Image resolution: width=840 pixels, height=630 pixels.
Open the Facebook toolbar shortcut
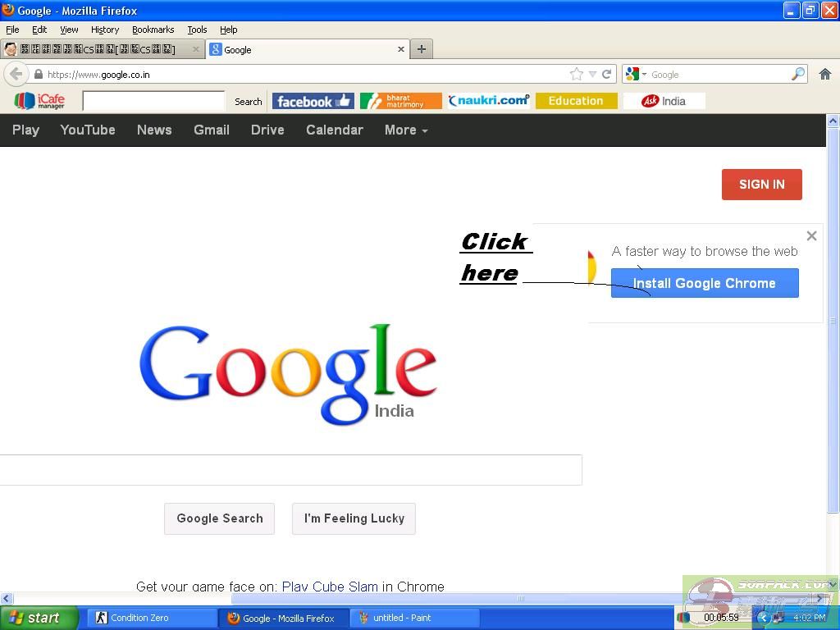point(313,101)
